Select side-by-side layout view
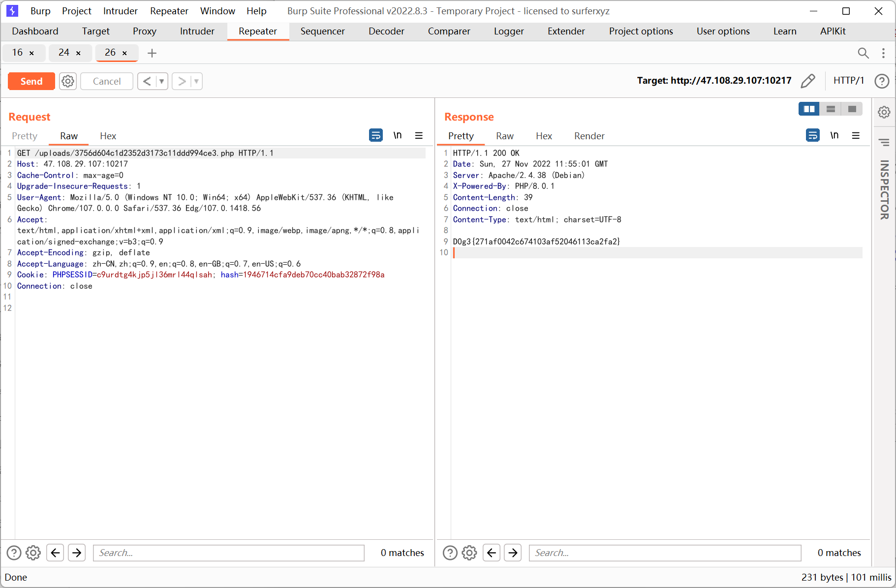This screenshot has width=896, height=588. [809, 109]
